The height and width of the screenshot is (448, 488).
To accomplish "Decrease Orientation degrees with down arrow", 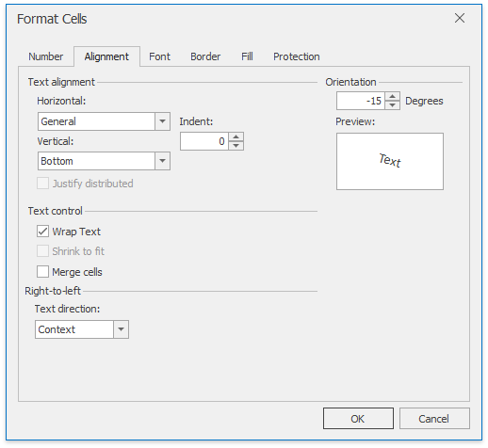I will 392,105.
